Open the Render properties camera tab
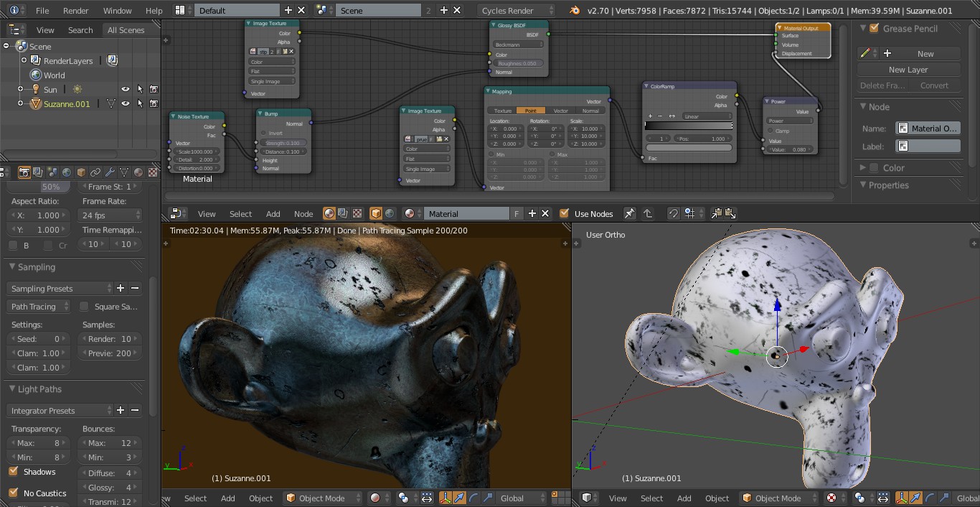Screen dimensions: 980x507 click(x=24, y=172)
